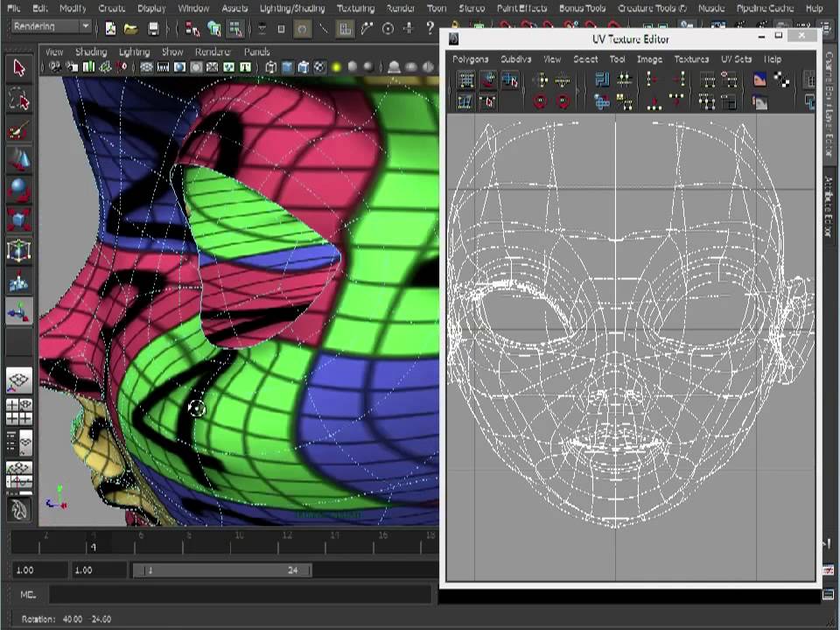Viewport: 840px width, 630px height.
Task: Switch to single perspective view layout
Action: (18, 381)
